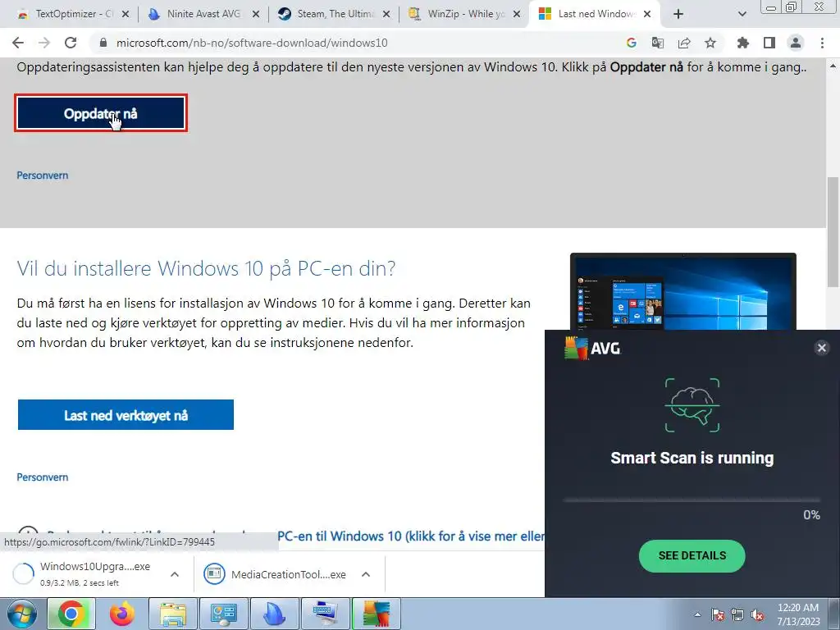Screen dimensions: 840x630
Task: Click the muted volume tray icon
Action: tap(757, 614)
